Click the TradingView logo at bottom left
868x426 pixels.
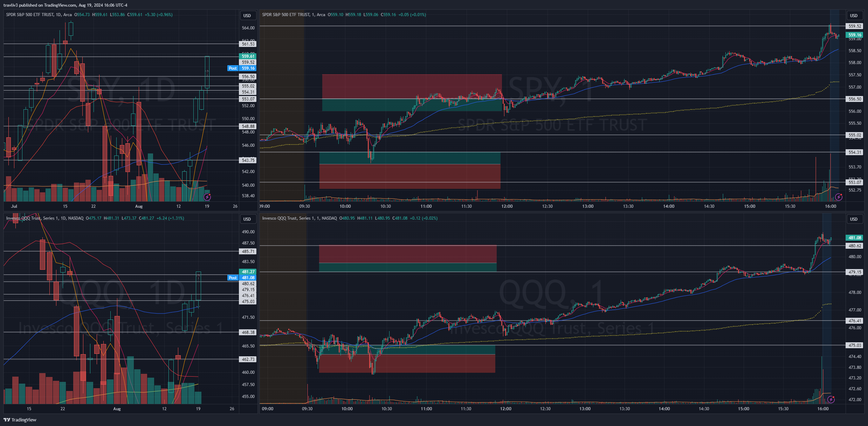coord(20,420)
